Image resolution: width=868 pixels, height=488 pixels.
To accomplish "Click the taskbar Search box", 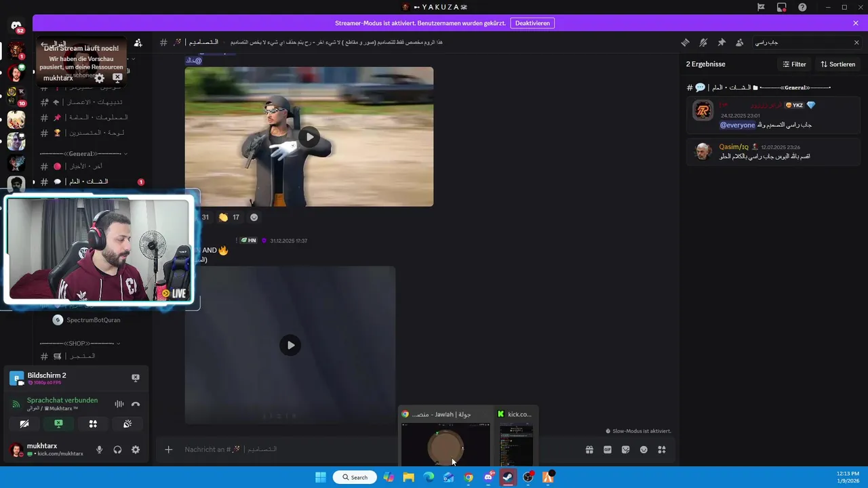I will click(355, 477).
